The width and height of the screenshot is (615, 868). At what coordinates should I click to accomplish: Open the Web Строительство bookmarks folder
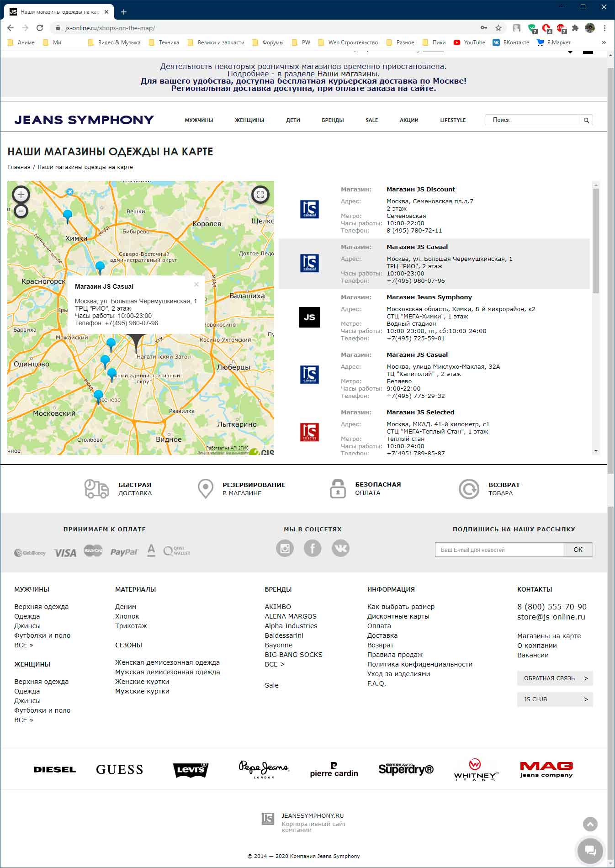point(348,42)
